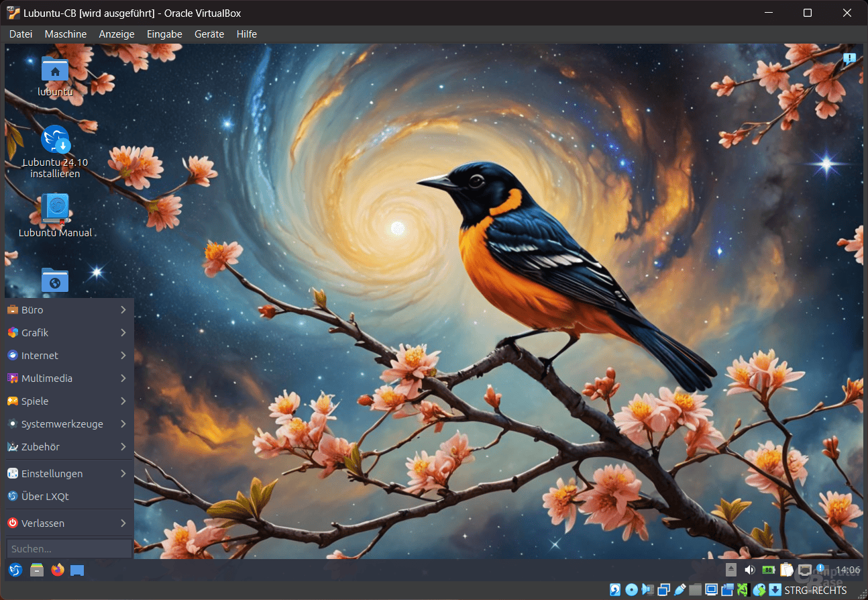Start the Lubuntu 24.10 installieren desktop icon

point(55,151)
